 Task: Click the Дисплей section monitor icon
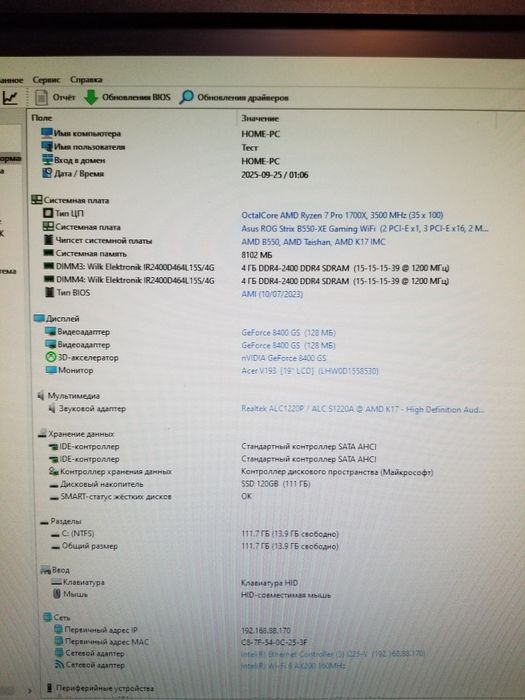click(x=39, y=318)
